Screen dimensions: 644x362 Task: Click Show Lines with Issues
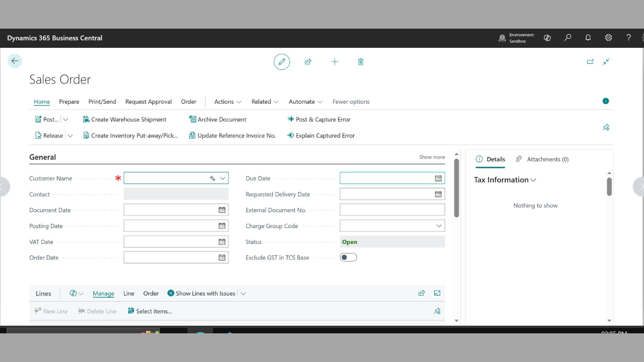201,294
